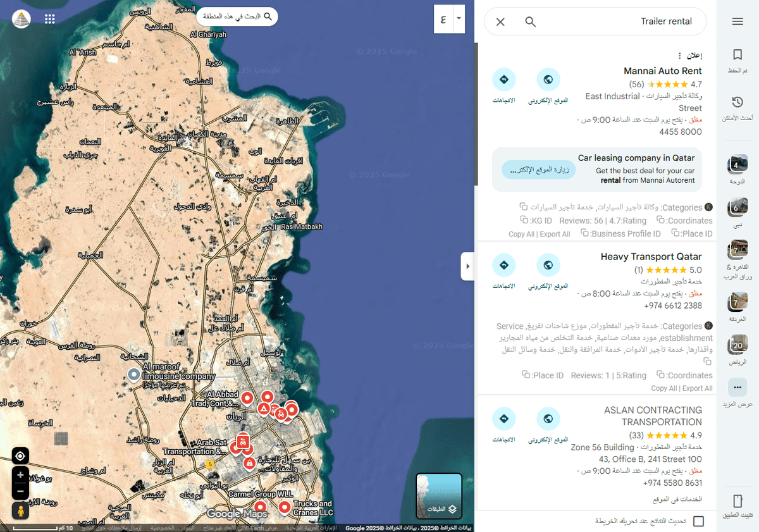The image size is (759, 532).
Task: Open Riyadh (الرياض) recent thumbnail in sidebar
Action: 737,345
